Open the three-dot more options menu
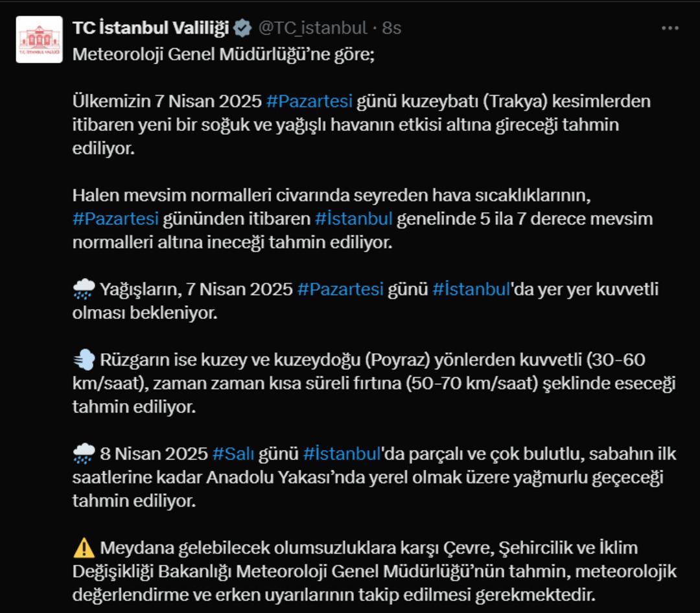 (x=670, y=29)
